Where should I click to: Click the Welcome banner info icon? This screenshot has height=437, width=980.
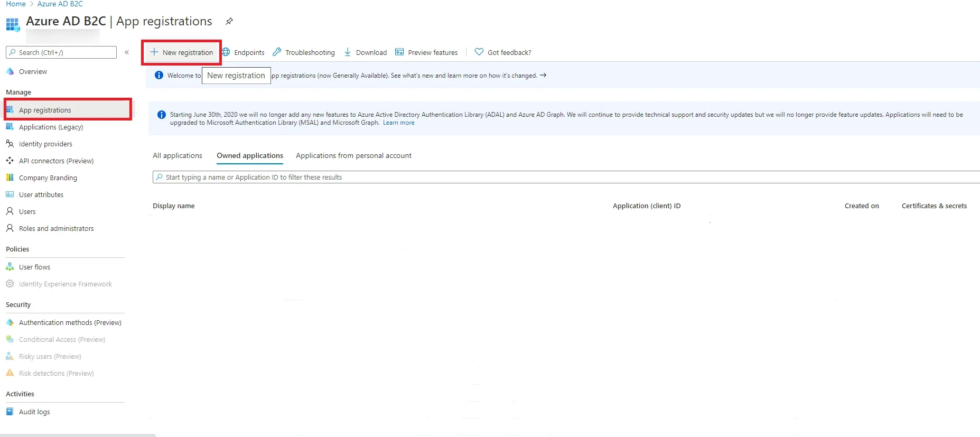tap(159, 75)
